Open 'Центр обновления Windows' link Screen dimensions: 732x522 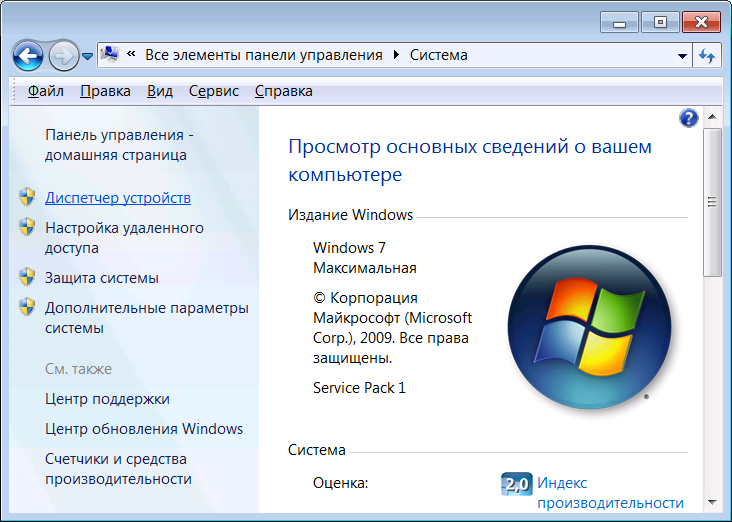point(144,429)
